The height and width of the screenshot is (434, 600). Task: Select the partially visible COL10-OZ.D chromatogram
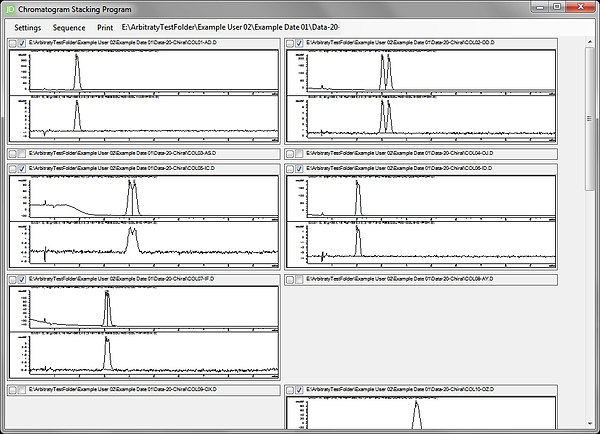421,413
